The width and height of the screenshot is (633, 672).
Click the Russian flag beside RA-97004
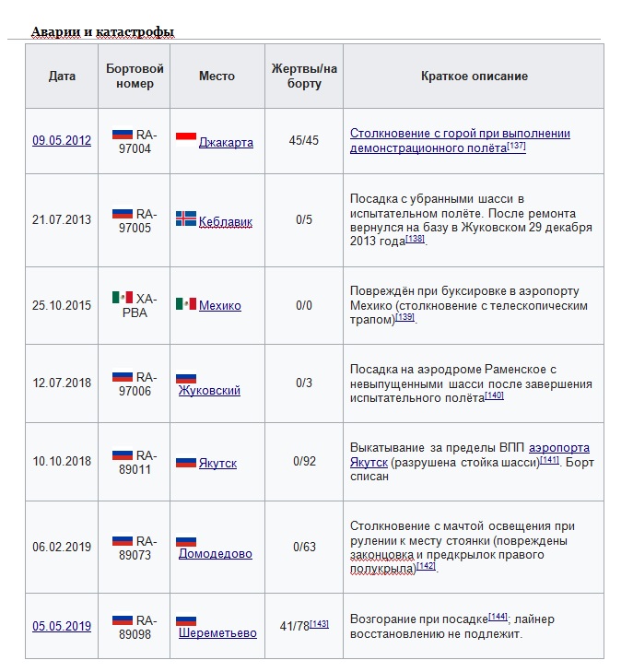click(x=122, y=135)
